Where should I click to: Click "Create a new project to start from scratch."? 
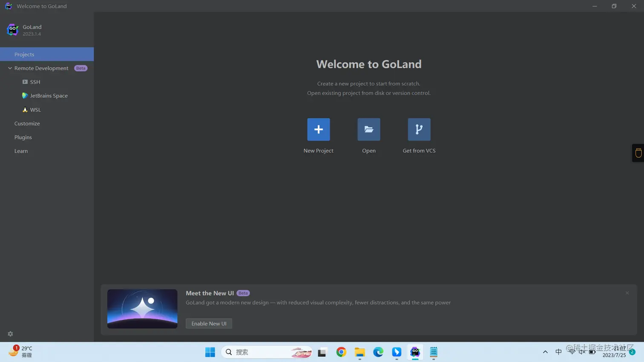[369, 84]
